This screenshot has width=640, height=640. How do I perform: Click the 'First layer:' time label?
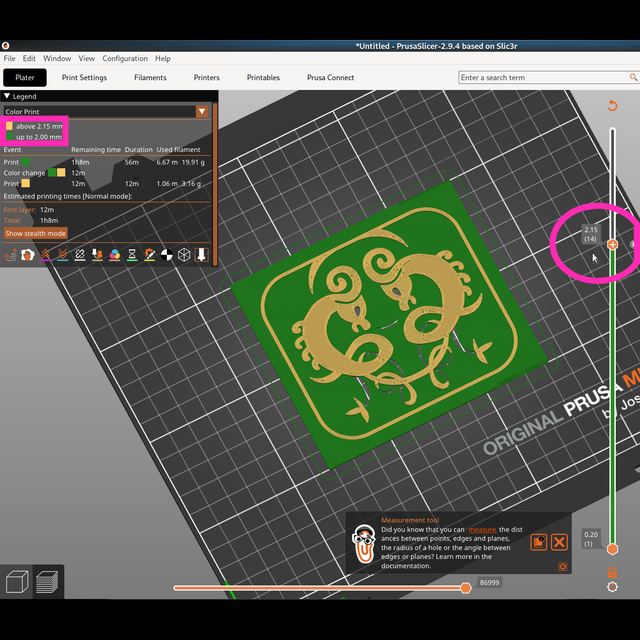tap(20, 210)
